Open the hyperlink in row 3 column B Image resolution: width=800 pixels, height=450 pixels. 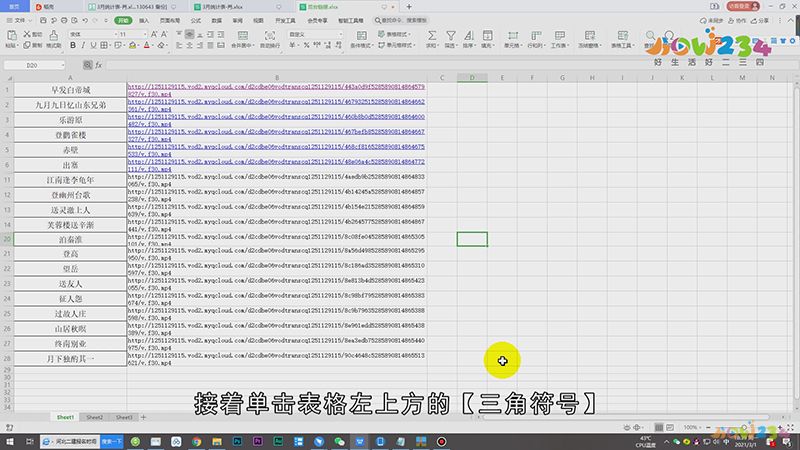pyautogui.click(x=276, y=120)
